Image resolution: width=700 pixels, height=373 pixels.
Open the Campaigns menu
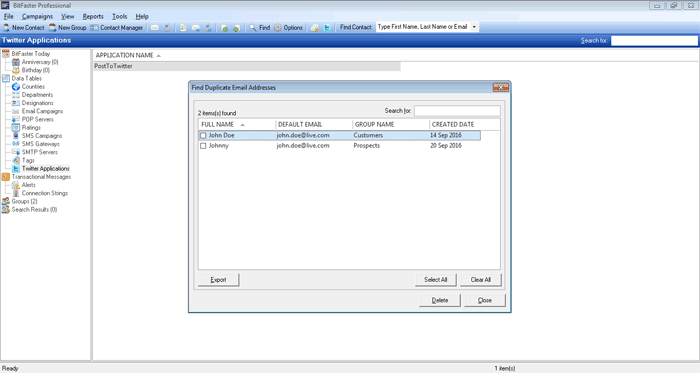[x=37, y=17]
